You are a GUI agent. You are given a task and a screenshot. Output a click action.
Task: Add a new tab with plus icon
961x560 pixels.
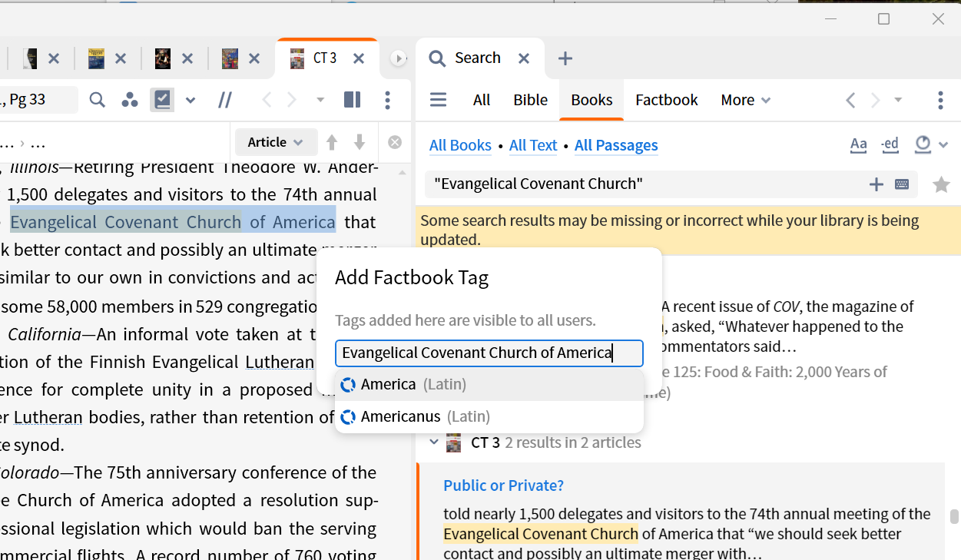(x=565, y=58)
